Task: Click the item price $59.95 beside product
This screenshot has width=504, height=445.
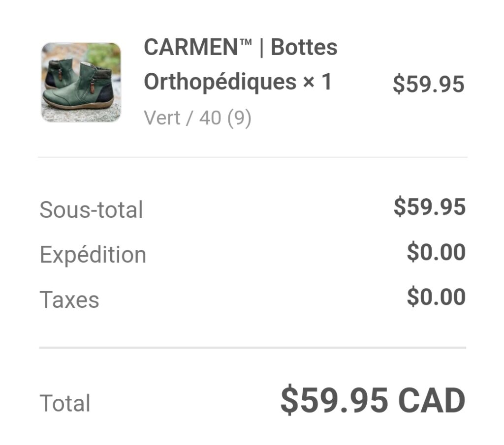Action: tap(428, 85)
